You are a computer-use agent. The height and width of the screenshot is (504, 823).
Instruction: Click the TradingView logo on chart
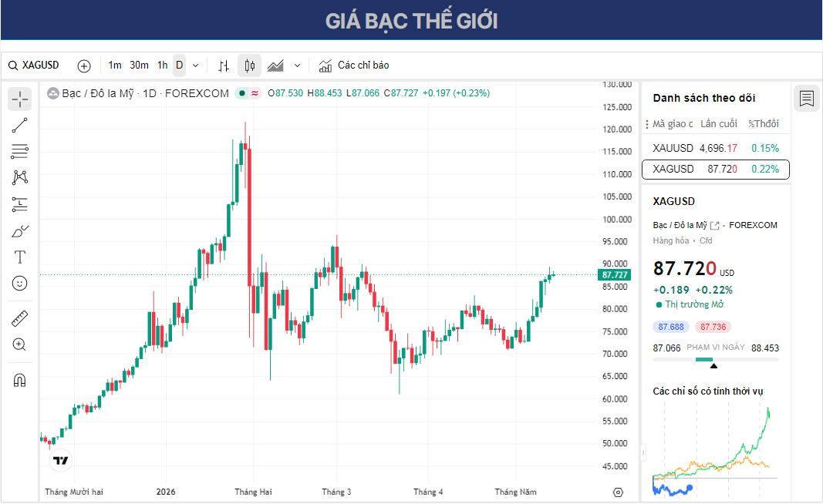[60, 461]
